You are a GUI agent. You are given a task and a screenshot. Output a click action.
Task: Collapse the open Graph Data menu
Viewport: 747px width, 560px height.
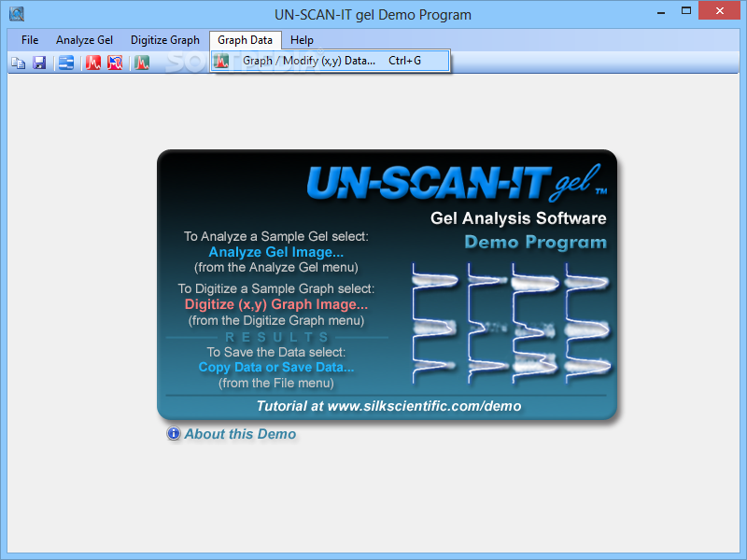click(x=246, y=40)
